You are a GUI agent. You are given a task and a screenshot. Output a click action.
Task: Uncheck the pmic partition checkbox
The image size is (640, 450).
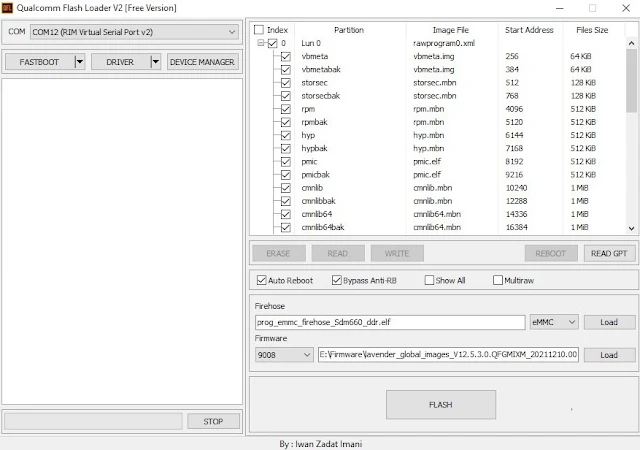[286, 162]
